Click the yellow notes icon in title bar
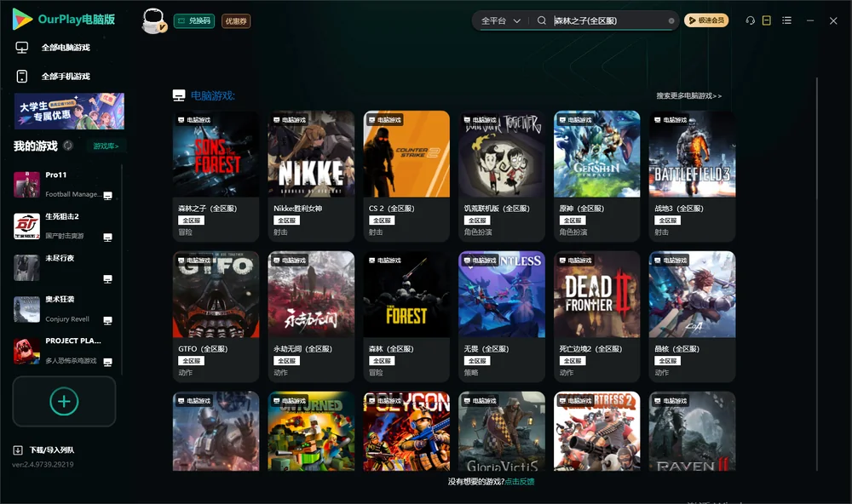 (x=766, y=20)
